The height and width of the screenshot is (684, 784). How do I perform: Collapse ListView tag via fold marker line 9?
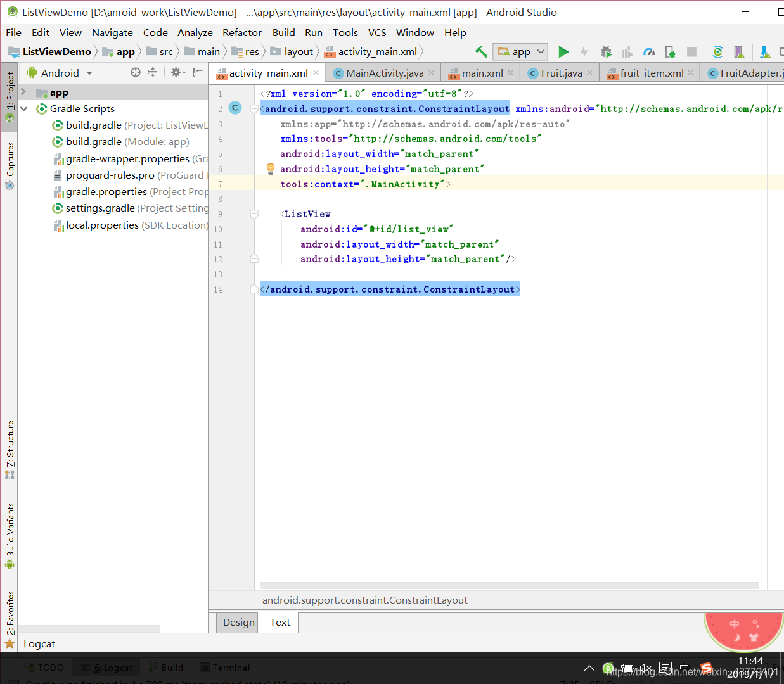tap(254, 214)
